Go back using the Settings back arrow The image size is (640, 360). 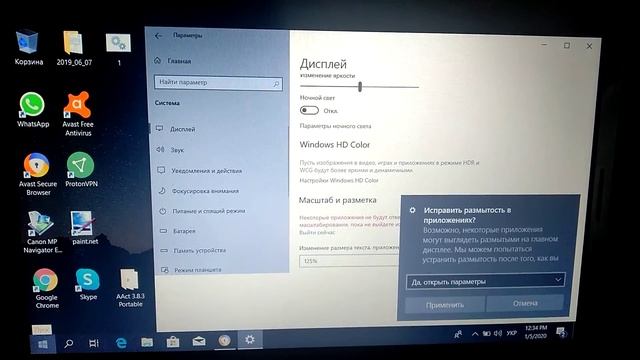(x=158, y=36)
